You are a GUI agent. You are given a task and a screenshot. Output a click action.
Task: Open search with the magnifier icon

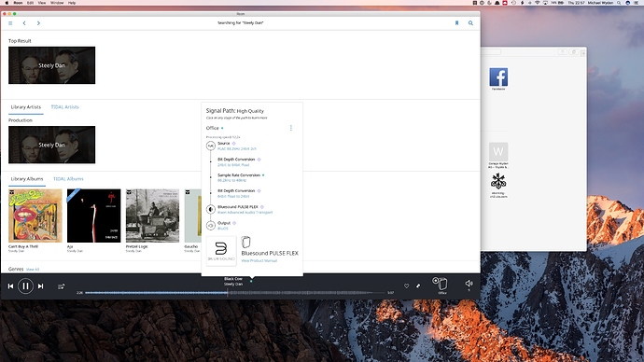tap(470, 23)
